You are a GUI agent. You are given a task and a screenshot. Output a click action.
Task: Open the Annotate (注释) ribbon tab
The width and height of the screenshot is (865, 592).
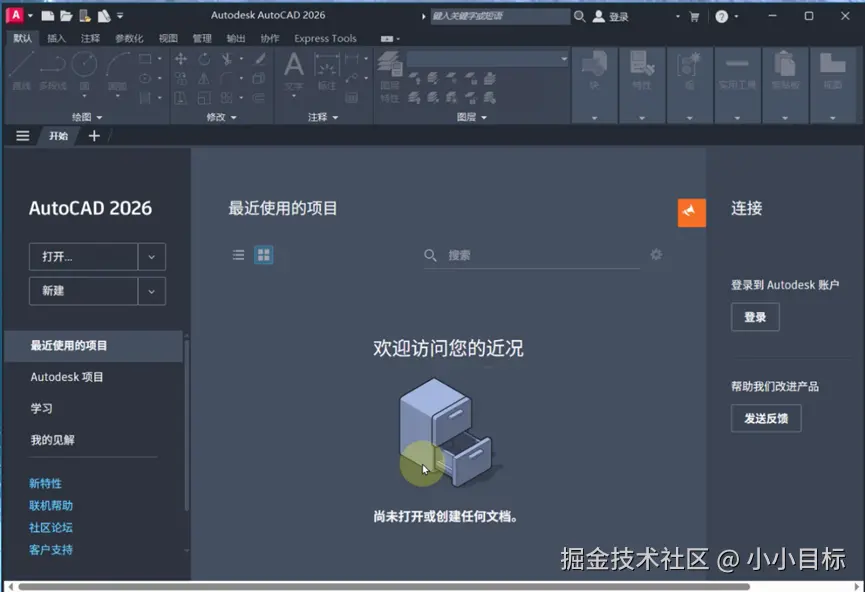tap(90, 38)
